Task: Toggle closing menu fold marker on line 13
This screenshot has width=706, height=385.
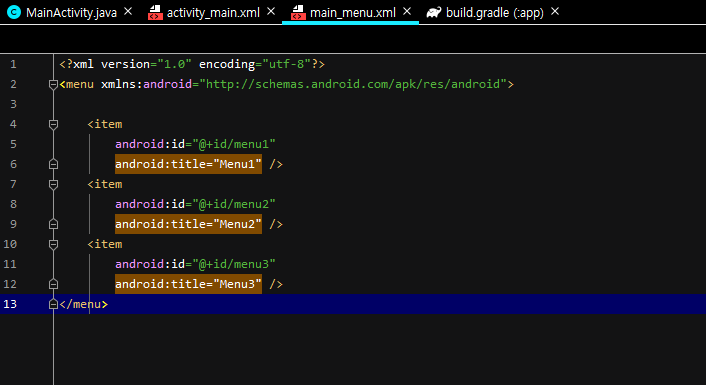Action: pos(53,304)
